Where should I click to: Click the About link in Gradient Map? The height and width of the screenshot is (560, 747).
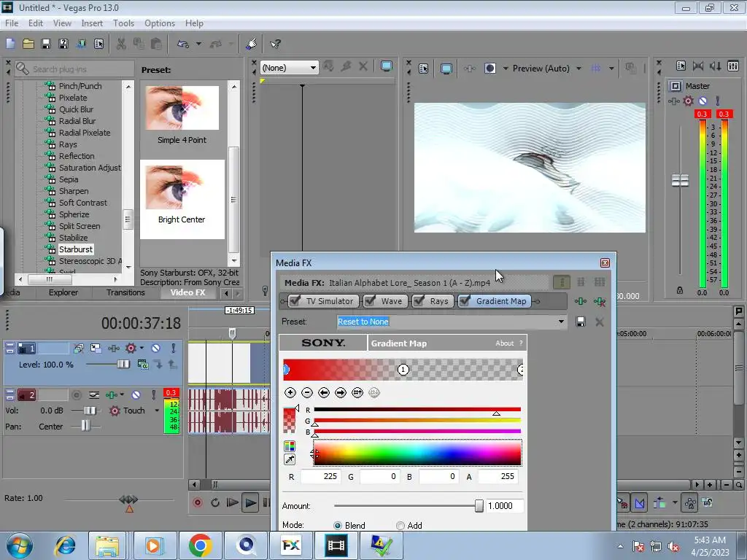pos(504,343)
